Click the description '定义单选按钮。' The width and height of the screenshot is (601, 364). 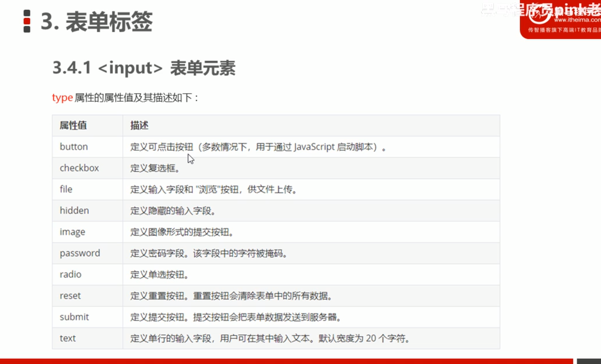click(x=160, y=274)
